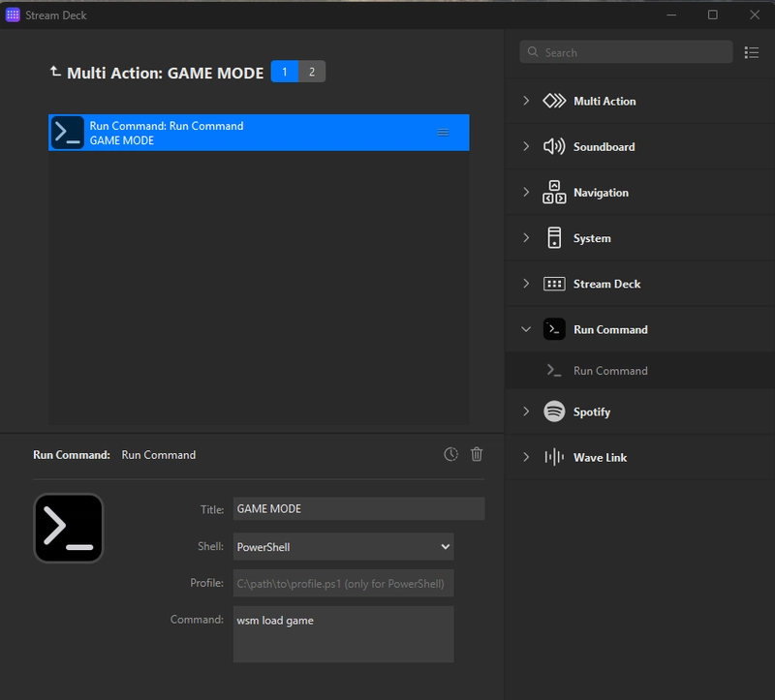Click the Wave Link waveform icon

(554, 457)
